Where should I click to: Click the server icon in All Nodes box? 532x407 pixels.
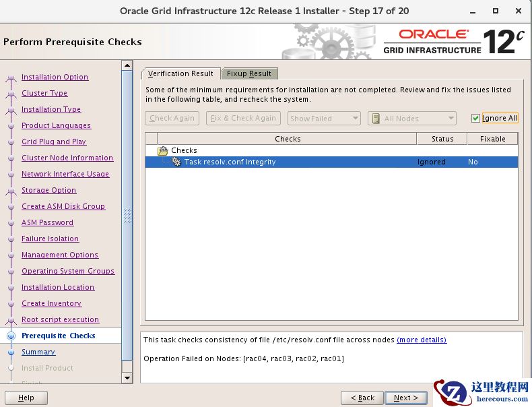(376, 119)
